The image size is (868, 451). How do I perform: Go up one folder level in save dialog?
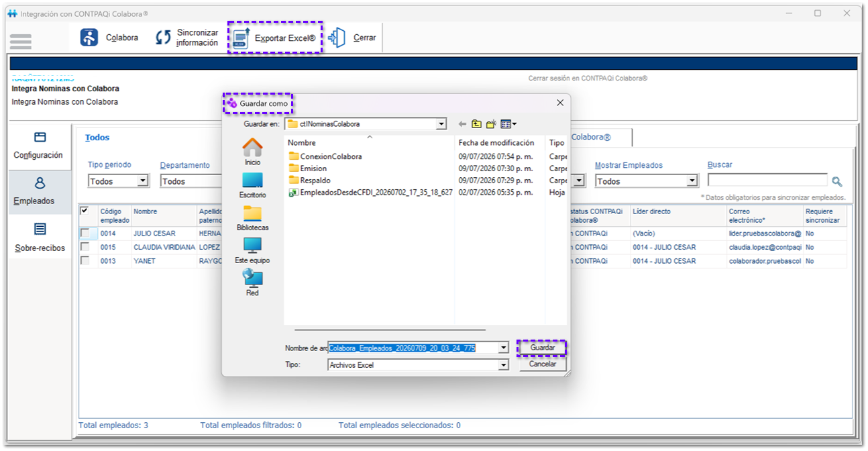click(476, 124)
